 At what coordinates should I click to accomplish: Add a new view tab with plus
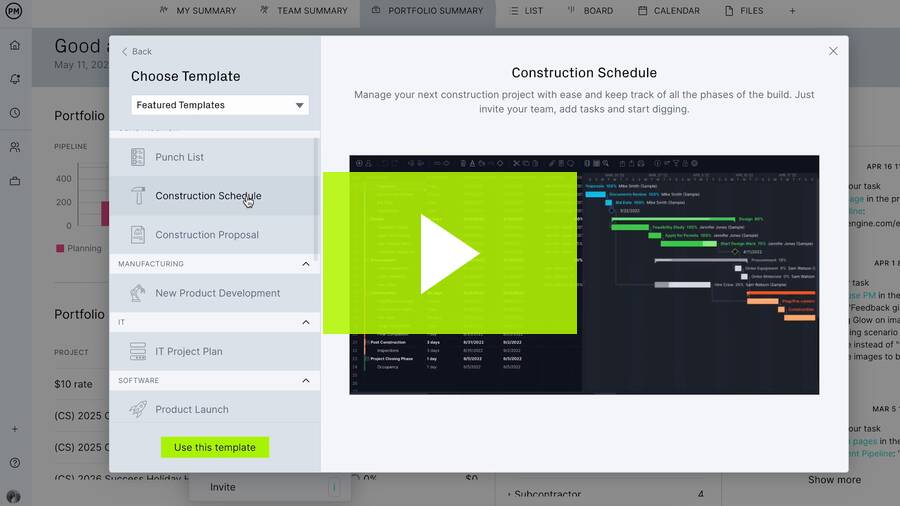coord(792,11)
